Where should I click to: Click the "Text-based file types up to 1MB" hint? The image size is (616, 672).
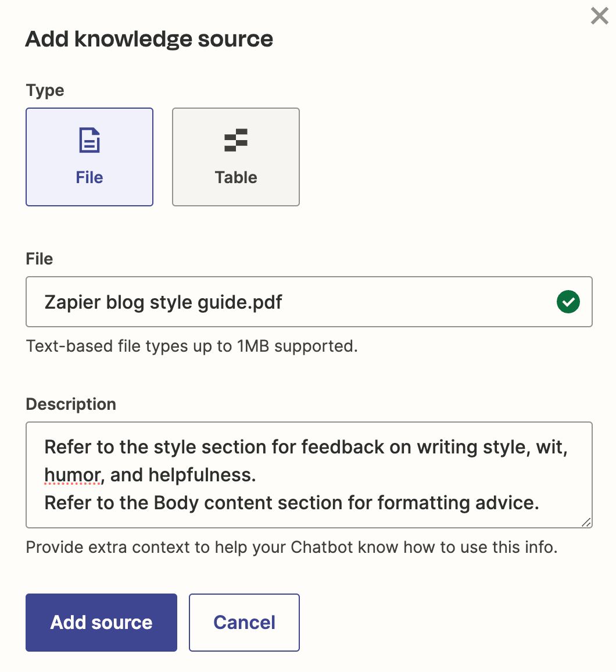coord(192,346)
